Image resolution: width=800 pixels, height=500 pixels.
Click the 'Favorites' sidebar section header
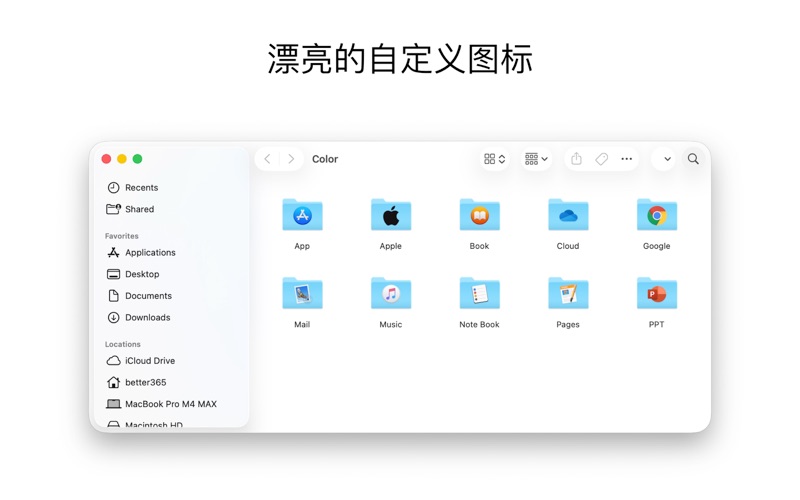[x=121, y=236]
